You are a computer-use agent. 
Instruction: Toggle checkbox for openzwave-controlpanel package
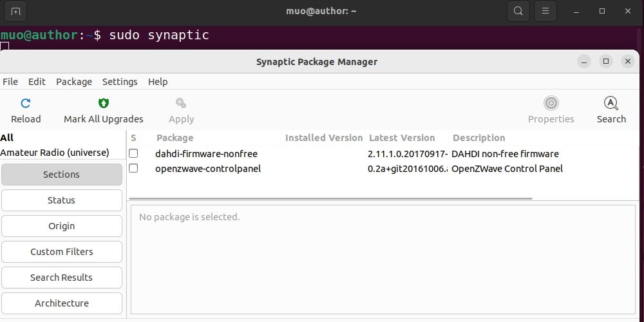[x=133, y=169]
